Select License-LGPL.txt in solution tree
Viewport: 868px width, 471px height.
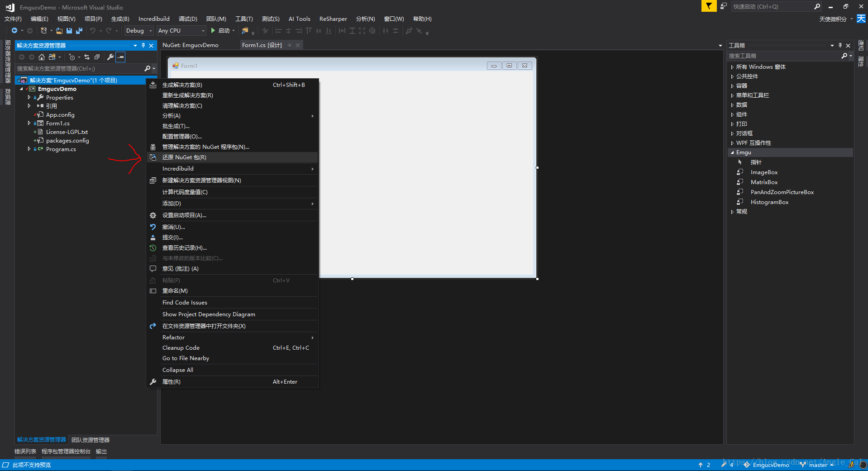pyautogui.click(x=67, y=132)
